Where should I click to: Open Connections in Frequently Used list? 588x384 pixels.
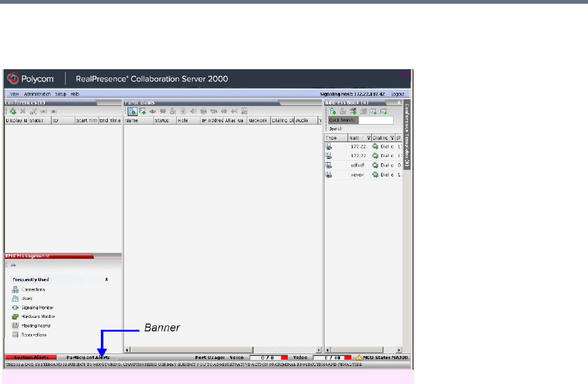click(34, 289)
